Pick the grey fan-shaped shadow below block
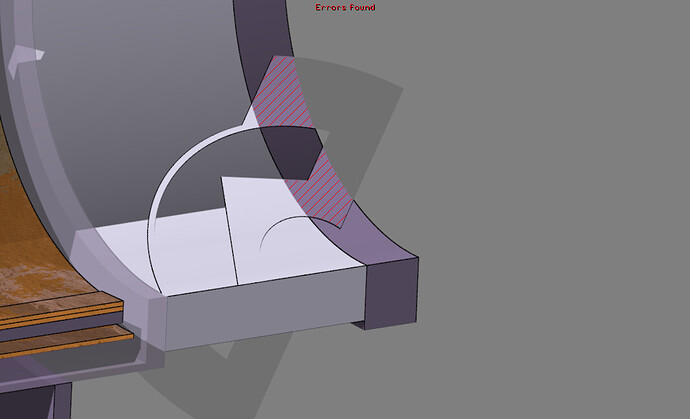The image size is (690, 419). click(220, 374)
